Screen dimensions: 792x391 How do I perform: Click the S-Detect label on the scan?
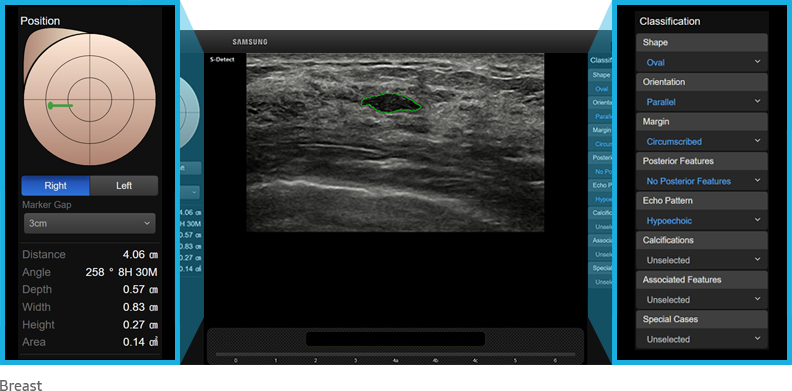click(222, 60)
